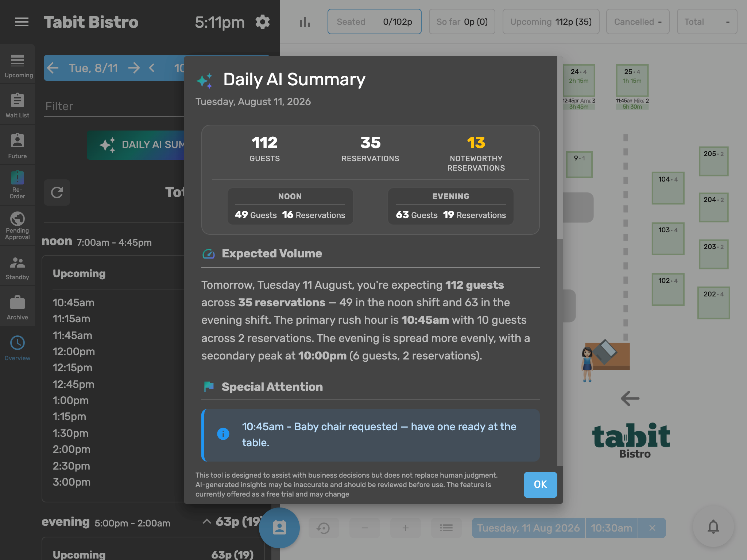The image size is (747, 560).
Task: Refresh the reservations list
Action: (57, 192)
